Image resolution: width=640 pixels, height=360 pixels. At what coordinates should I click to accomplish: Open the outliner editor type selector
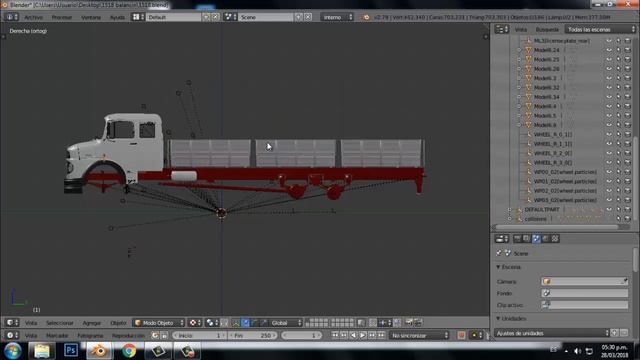[x=502, y=29]
